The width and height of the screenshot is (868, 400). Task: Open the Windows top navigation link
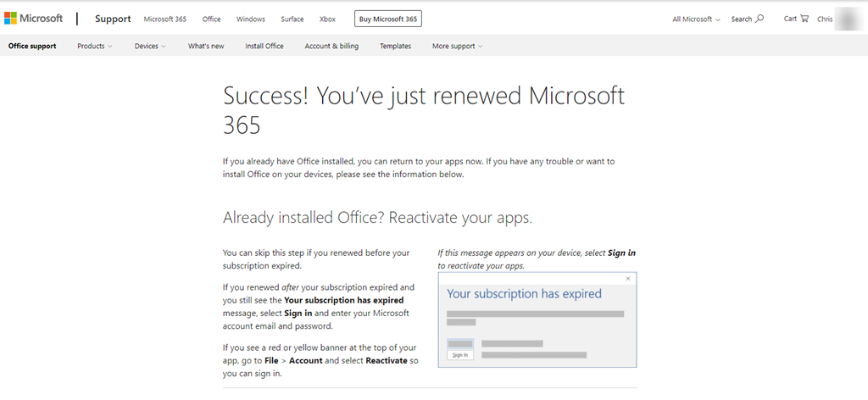[x=251, y=19]
